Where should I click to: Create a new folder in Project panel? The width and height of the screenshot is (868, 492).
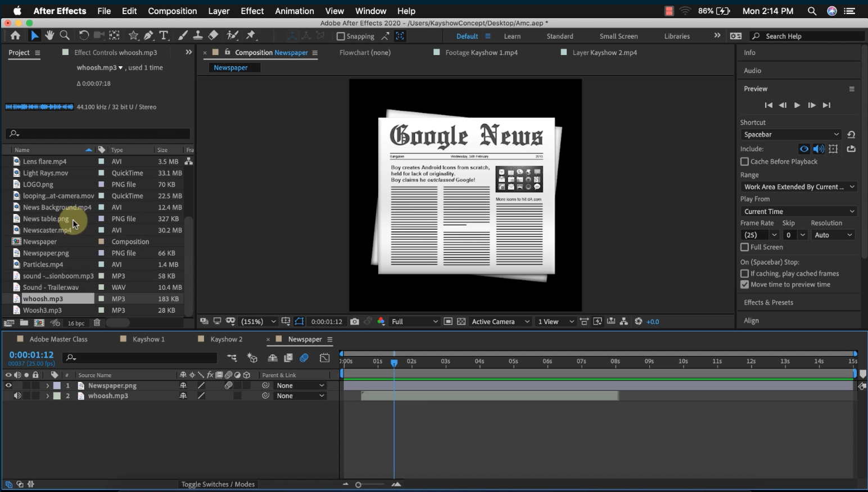pos(24,323)
